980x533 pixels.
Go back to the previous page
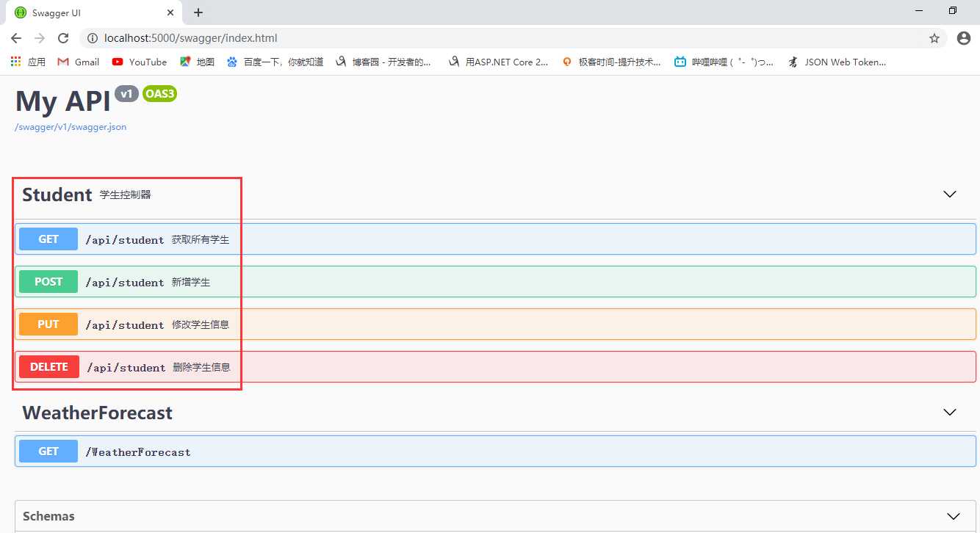pyautogui.click(x=16, y=38)
